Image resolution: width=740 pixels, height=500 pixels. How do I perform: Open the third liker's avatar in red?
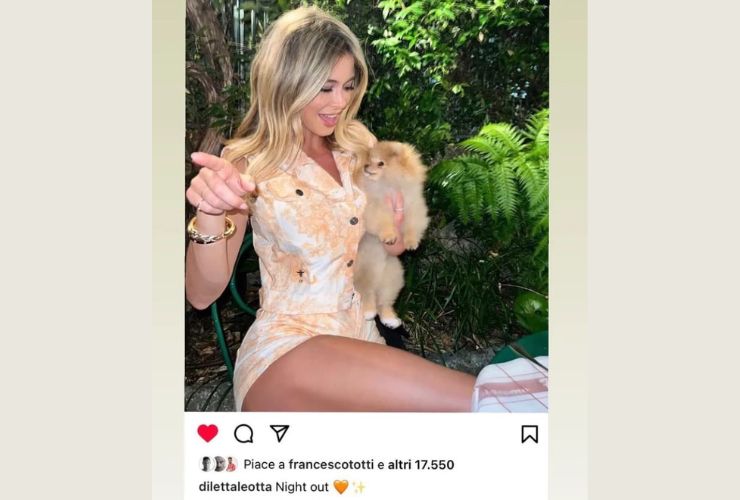tap(231, 464)
